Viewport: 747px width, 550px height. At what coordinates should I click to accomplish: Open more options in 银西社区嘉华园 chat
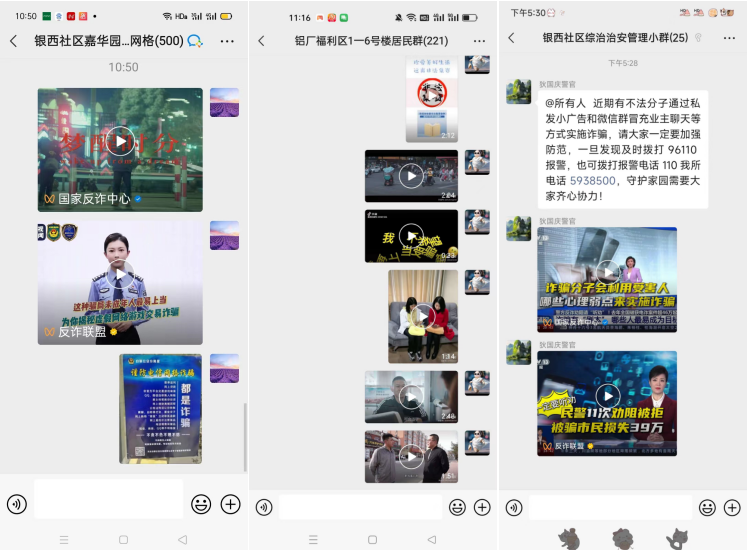point(227,41)
